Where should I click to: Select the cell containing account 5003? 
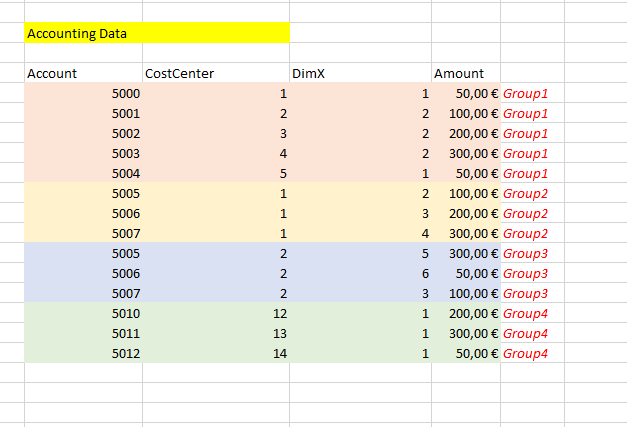[x=84, y=153]
